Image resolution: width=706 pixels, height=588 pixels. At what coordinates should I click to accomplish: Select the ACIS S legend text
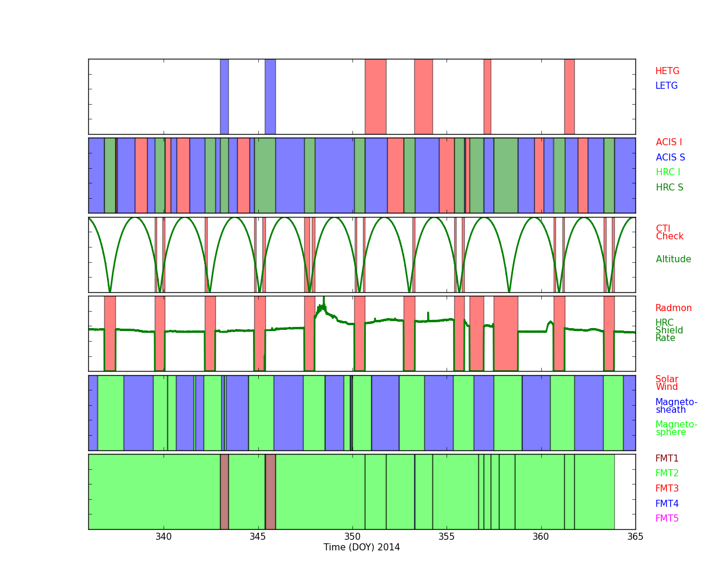coord(670,158)
